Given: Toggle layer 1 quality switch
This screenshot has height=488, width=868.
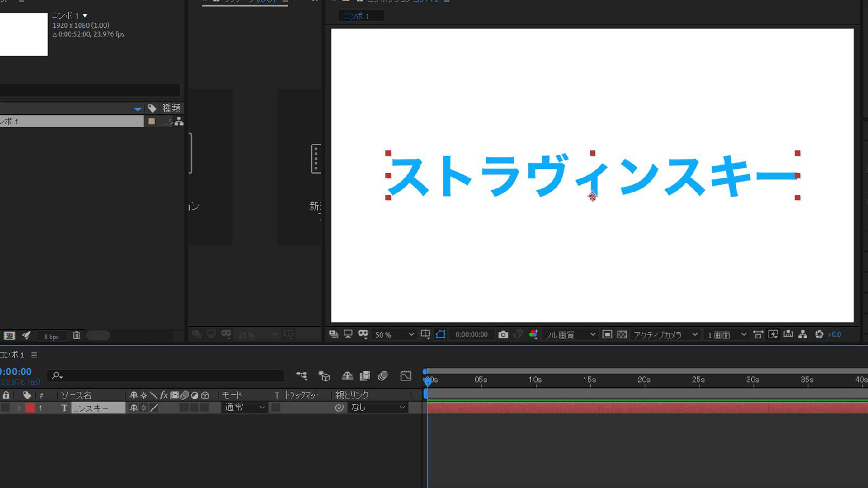Looking at the screenshot, I should click(x=154, y=408).
